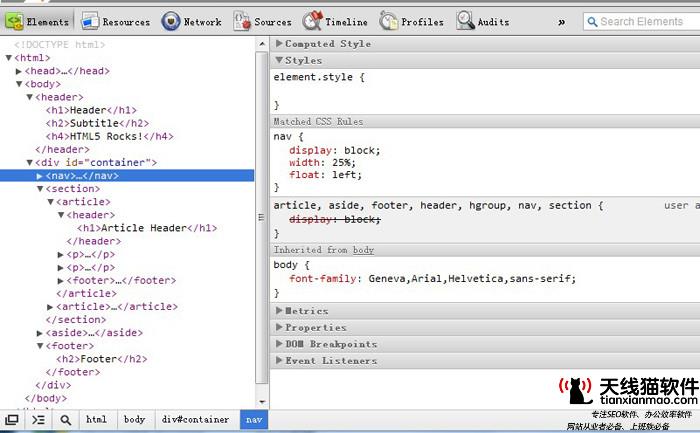Select the closing body tag
700x433 pixels.
[x=46, y=398]
